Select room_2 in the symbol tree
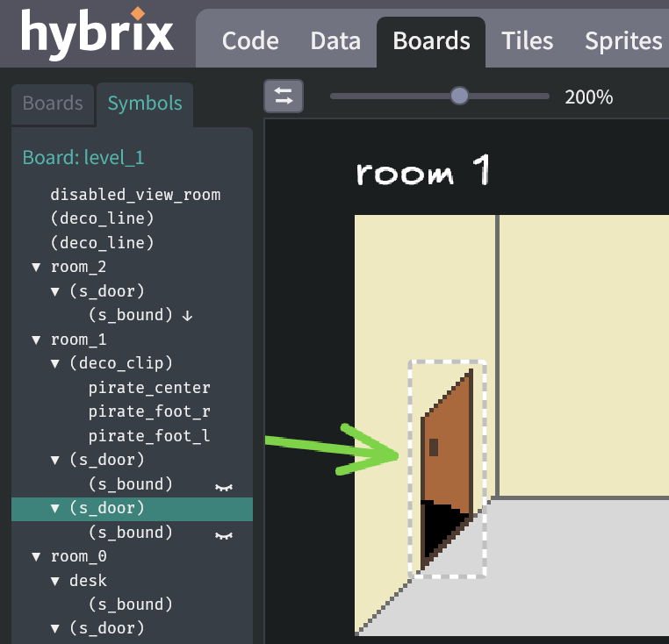 coord(78,268)
